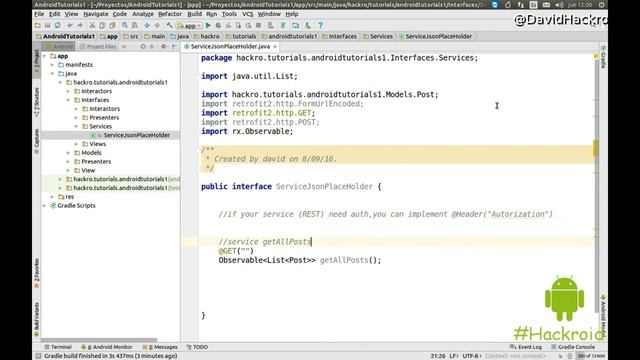Expand the Views folder node
The width and height of the screenshot is (640, 360).
pyautogui.click(x=76, y=144)
